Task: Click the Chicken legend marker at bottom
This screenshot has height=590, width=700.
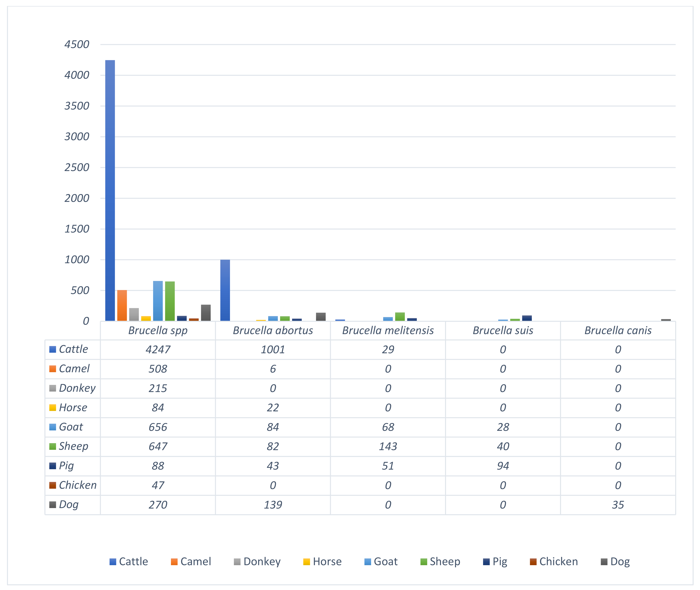Action: pyautogui.click(x=533, y=562)
